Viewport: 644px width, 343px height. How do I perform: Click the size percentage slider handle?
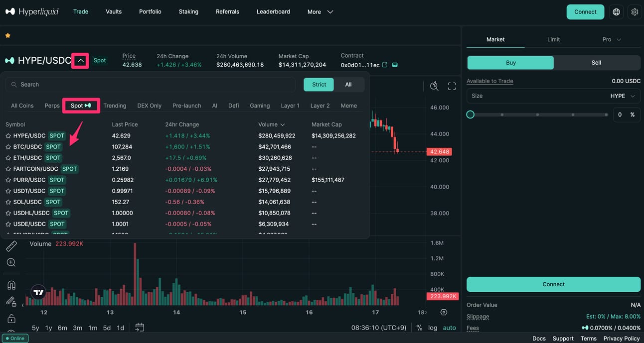pos(470,114)
